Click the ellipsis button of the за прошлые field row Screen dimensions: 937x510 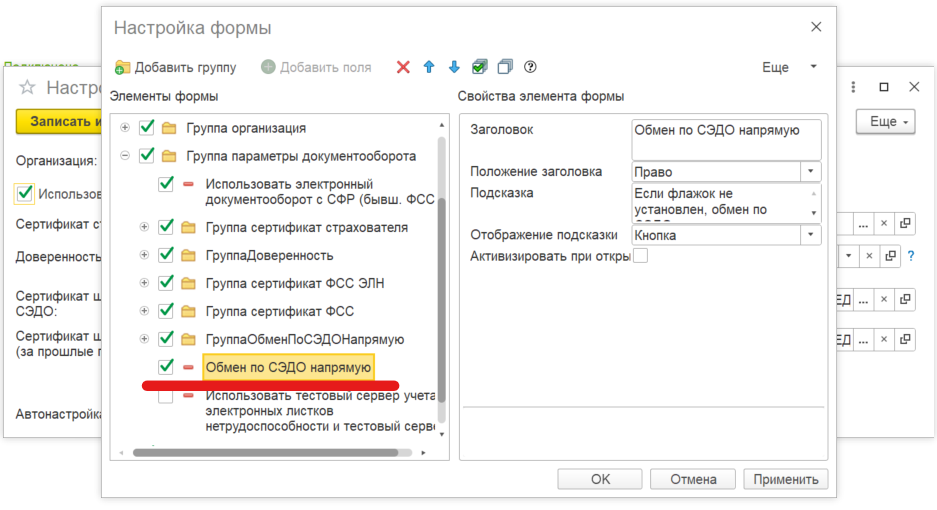863,340
